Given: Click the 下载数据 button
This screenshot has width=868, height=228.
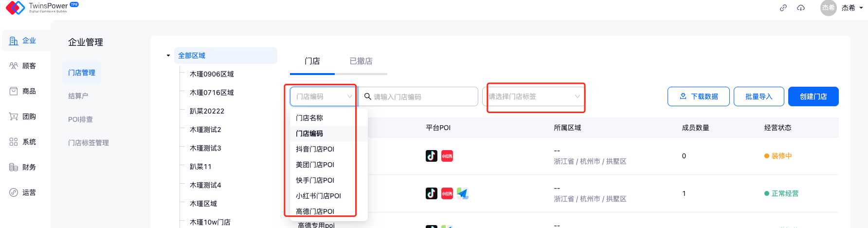Looking at the screenshot, I should tap(698, 96).
